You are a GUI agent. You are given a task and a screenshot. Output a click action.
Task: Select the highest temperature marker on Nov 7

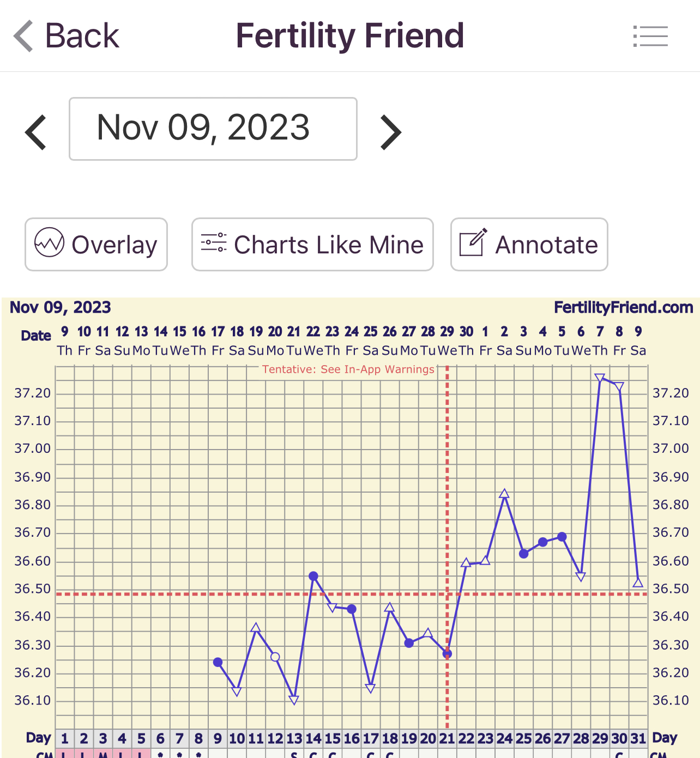coord(600,378)
